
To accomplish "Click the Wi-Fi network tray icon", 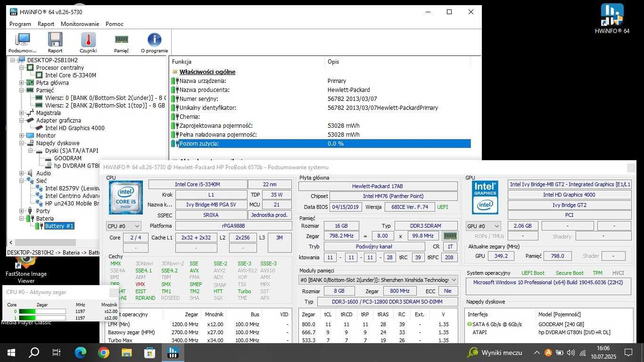I will 582,353.
